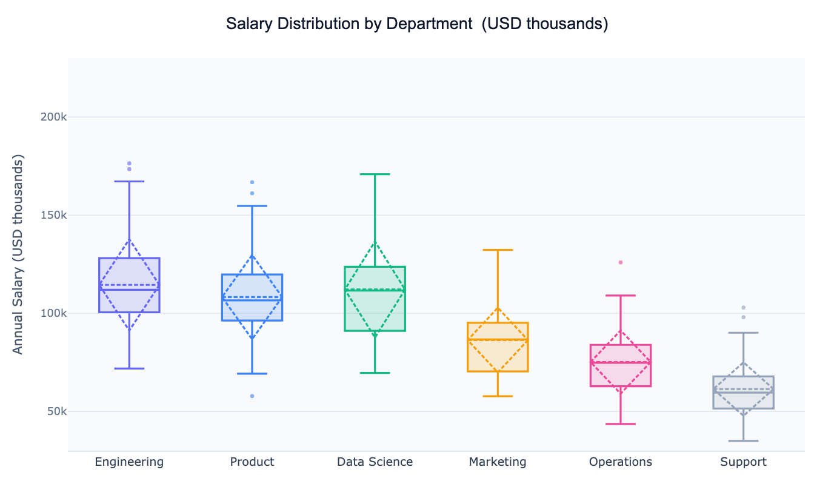Click the Data Science upper whisker cap
Screen dimensions: 834x504
click(x=375, y=174)
